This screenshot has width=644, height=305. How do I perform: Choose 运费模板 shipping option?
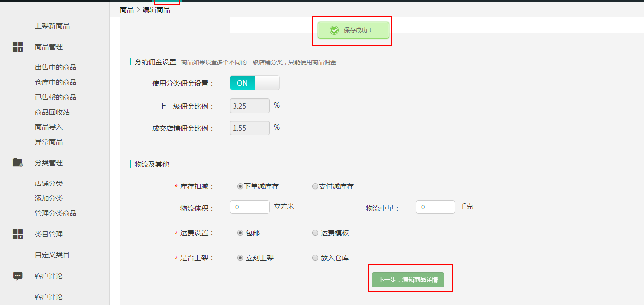click(x=315, y=233)
